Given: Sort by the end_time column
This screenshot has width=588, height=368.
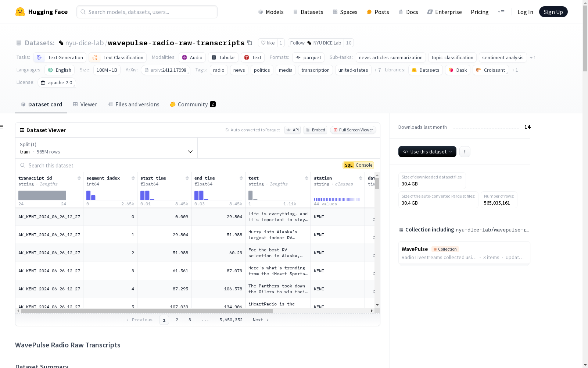Looking at the screenshot, I should click(x=241, y=178).
